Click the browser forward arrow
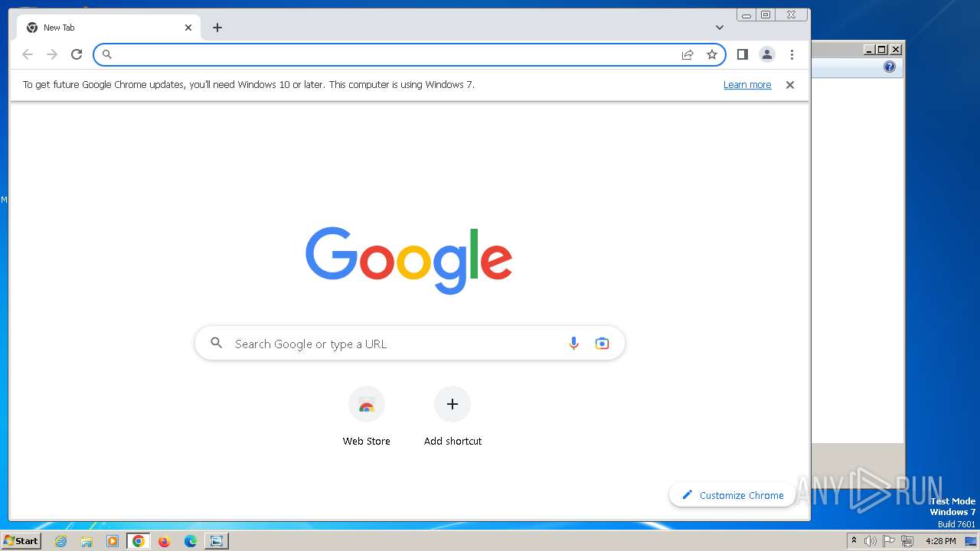The width and height of the screenshot is (980, 551). [52, 54]
